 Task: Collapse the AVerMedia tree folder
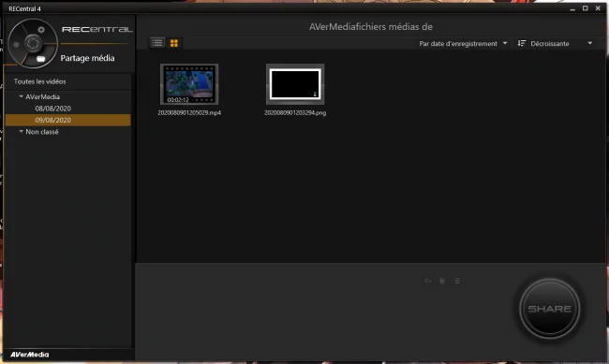coord(22,96)
